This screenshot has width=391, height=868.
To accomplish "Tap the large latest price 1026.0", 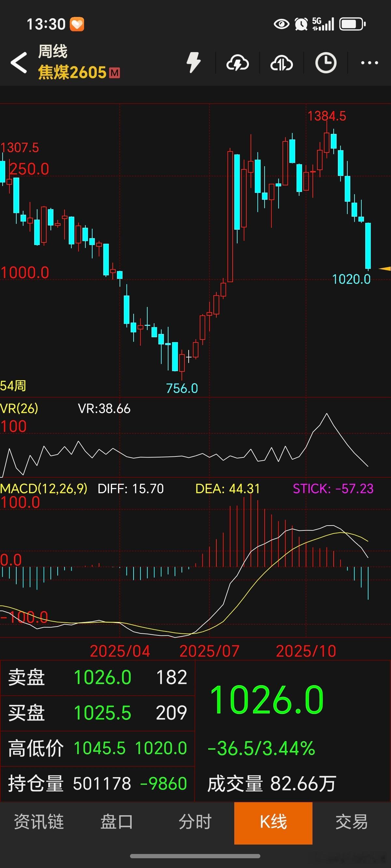I will point(267,700).
